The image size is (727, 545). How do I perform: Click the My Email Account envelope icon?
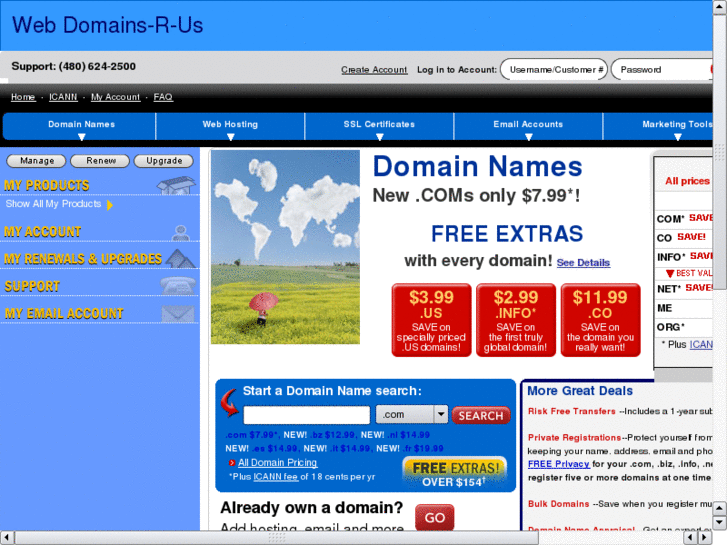point(178,314)
